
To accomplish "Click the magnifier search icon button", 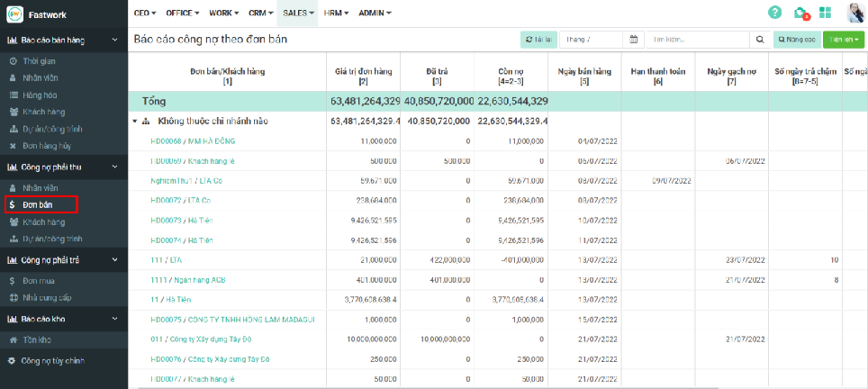I will coord(759,40).
